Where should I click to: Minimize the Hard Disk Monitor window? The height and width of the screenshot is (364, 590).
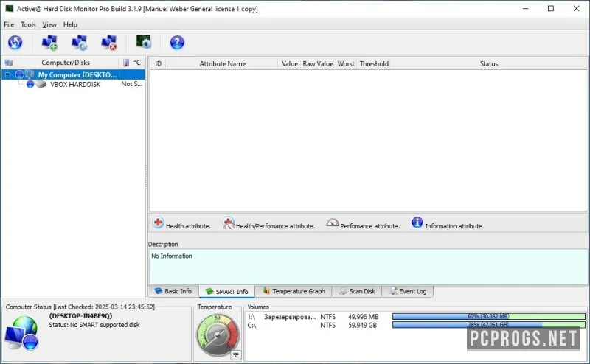pos(526,8)
